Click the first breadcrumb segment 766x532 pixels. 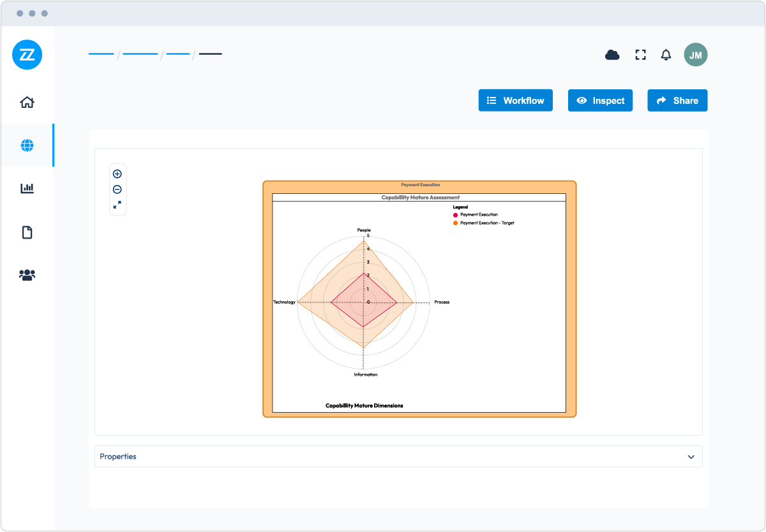tap(101, 54)
